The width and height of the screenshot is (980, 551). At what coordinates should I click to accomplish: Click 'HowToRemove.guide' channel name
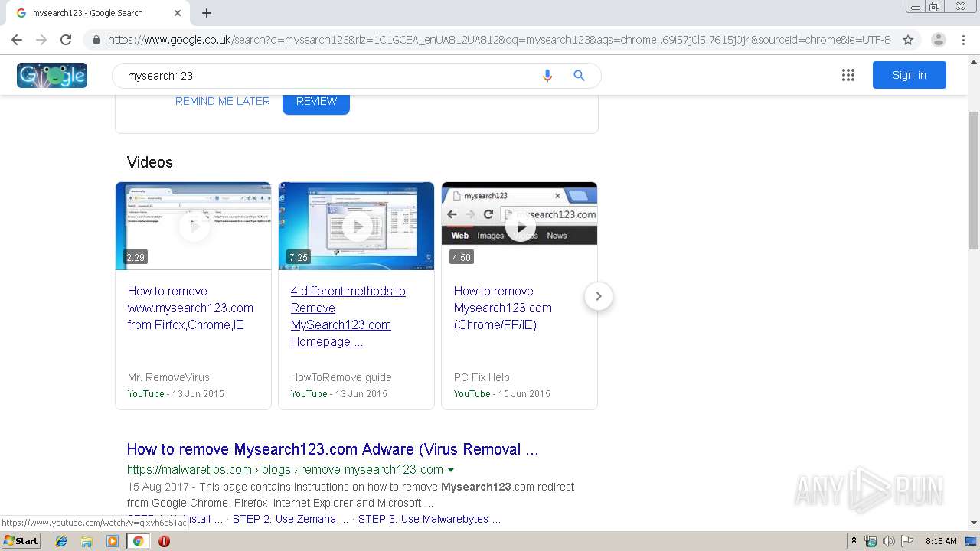tap(341, 377)
